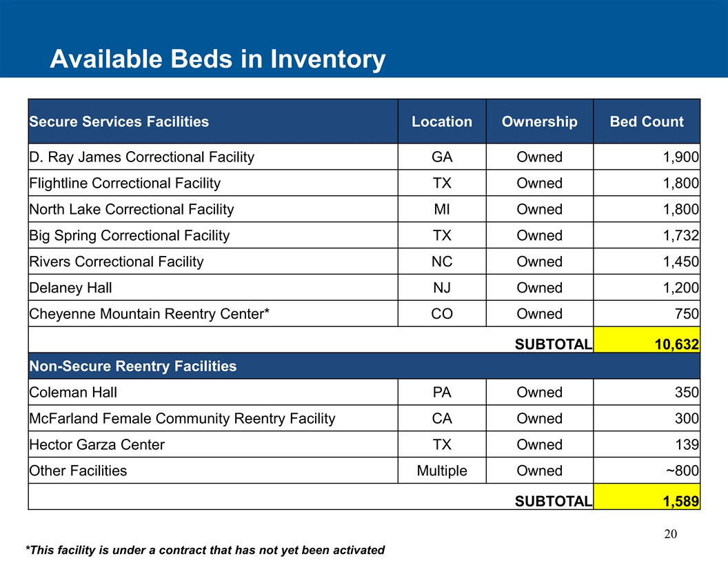Select the 'Secure Services Facilities' column header
728x563 pixels.
tap(119, 122)
